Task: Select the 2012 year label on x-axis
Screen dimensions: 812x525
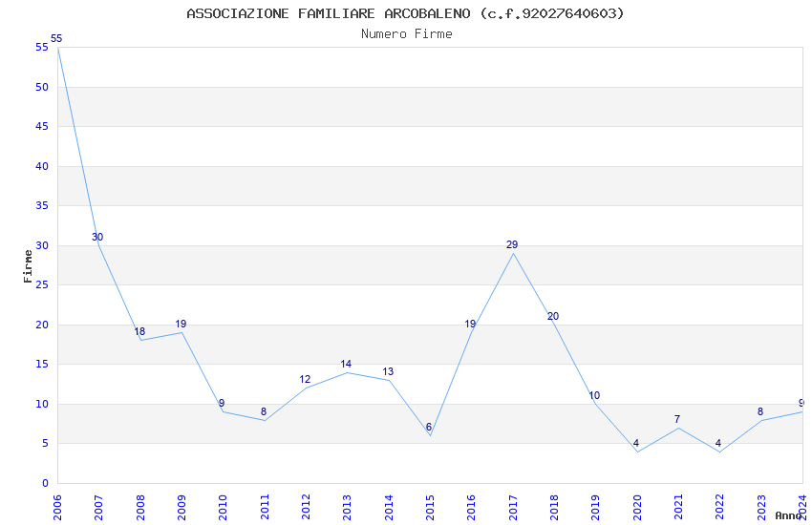Action: (306, 508)
